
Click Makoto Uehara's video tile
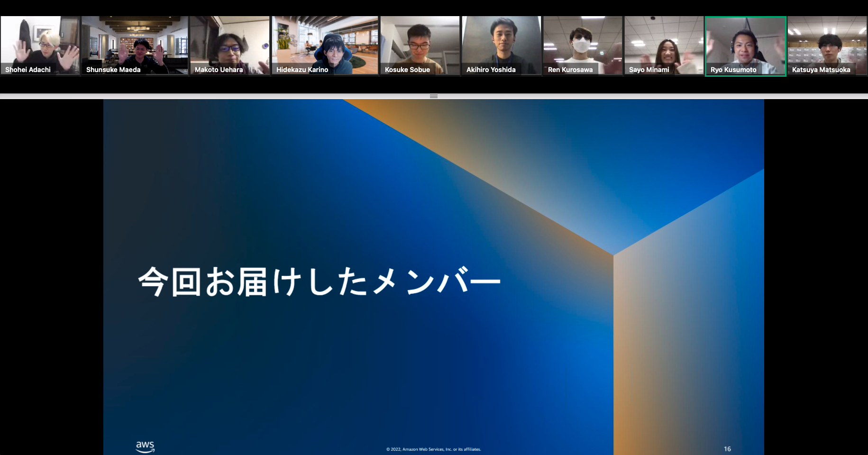[230, 45]
